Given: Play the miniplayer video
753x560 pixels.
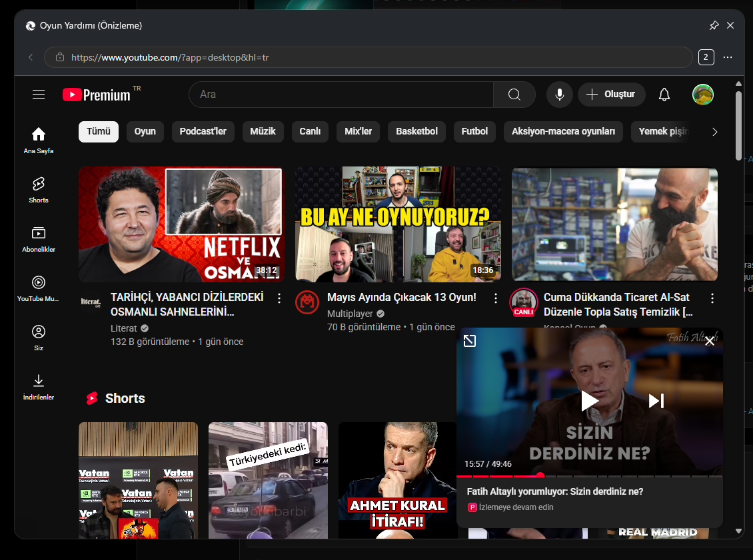Looking at the screenshot, I should (589, 401).
